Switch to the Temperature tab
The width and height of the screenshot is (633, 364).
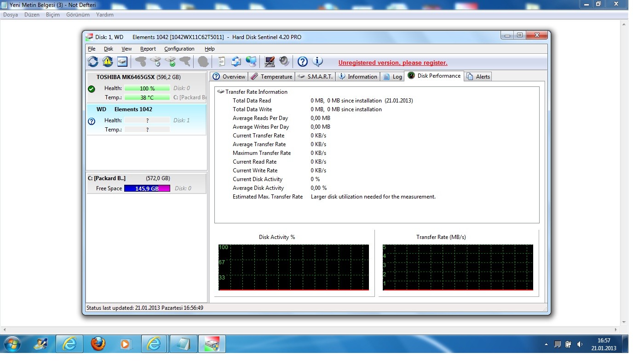(271, 77)
